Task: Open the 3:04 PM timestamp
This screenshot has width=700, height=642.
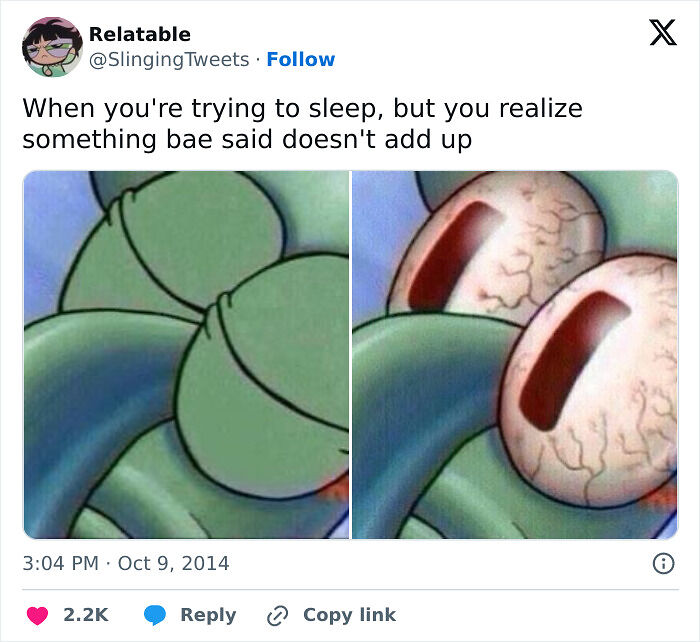Action: click(60, 563)
